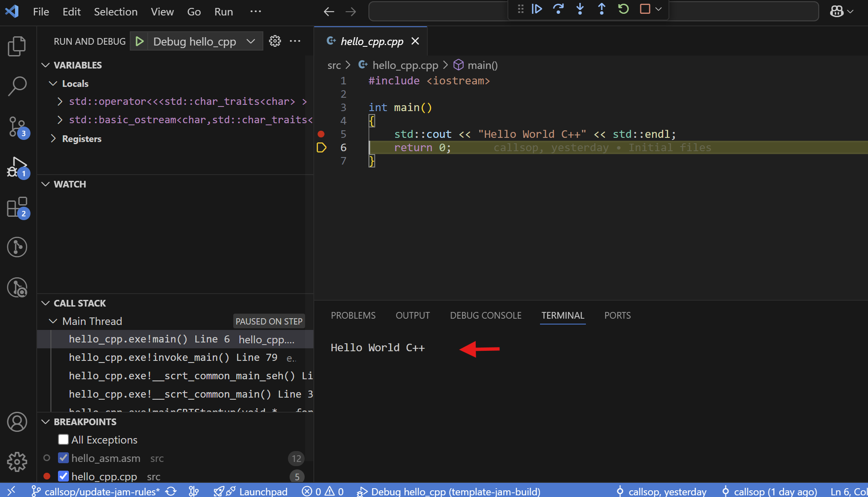Synchronize changes icon in status bar
The height and width of the screenshot is (497, 868).
click(x=171, y=491)
